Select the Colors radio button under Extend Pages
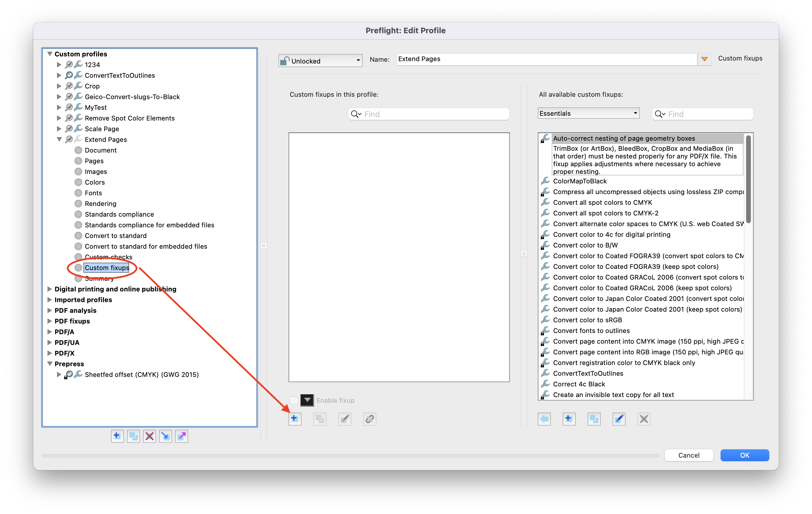This screenshot has height=514, width=812. pyautogui.click(x=79, y=182)
